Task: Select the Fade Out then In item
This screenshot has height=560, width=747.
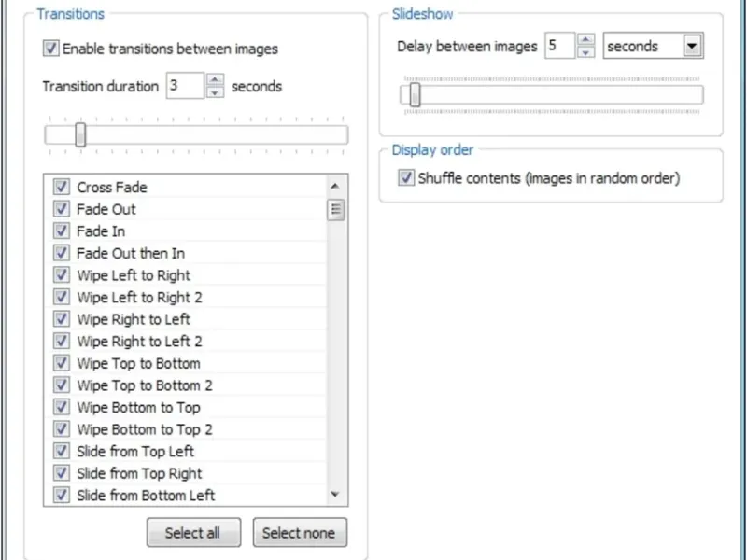Action: tap(131, 253)
